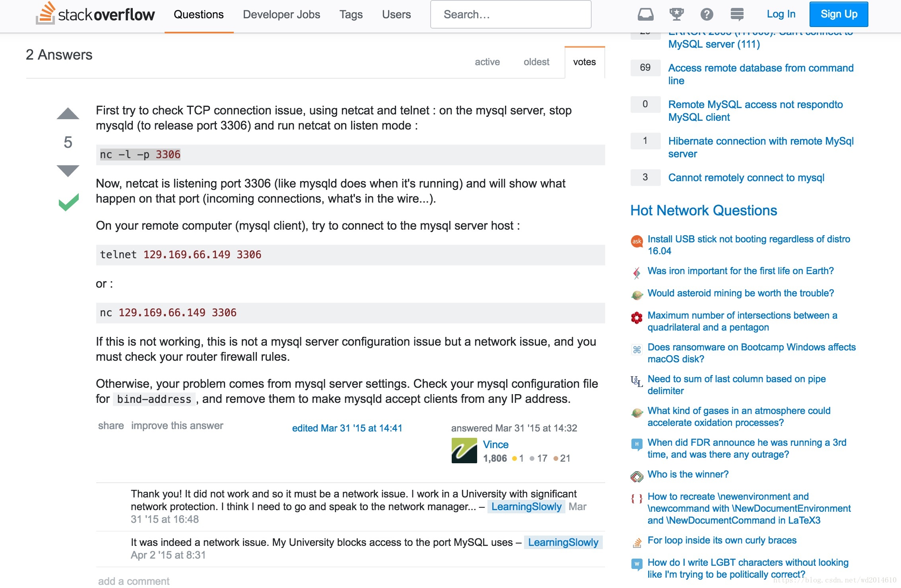Click the Mathematics icon beside intersections question

point(637,317)
